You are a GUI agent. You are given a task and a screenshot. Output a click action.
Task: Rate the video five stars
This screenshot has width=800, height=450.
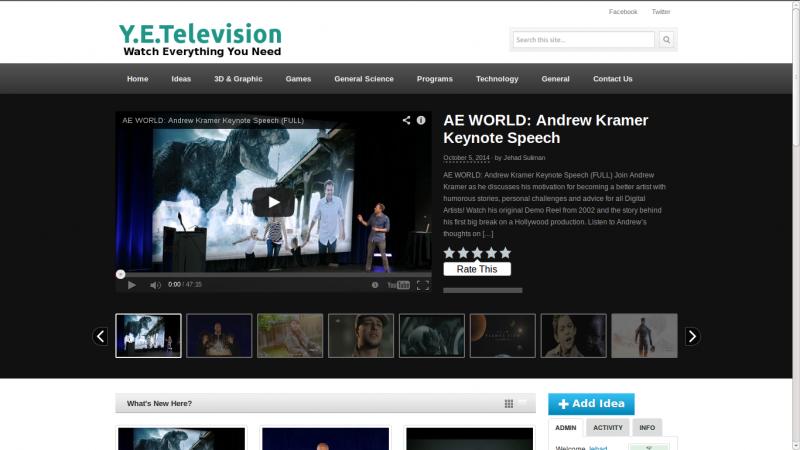(505, 253)
